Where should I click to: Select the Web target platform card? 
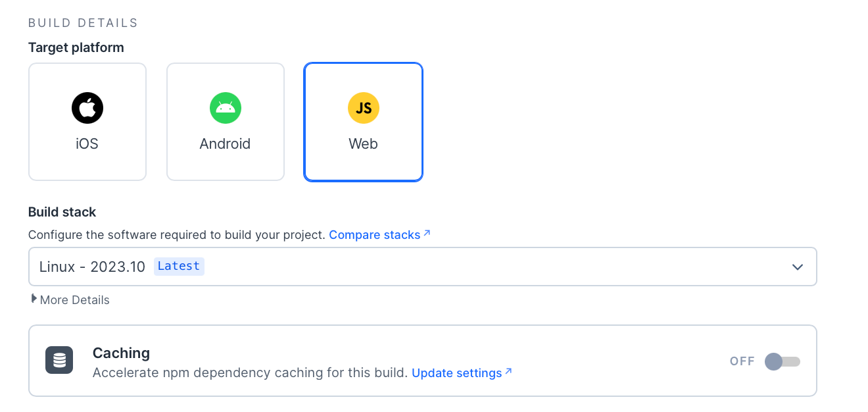click(x=364, y=122)
